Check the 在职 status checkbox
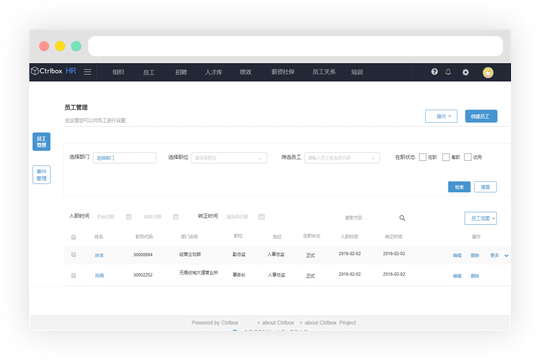The image size is (540, 360). click(423, 157)
